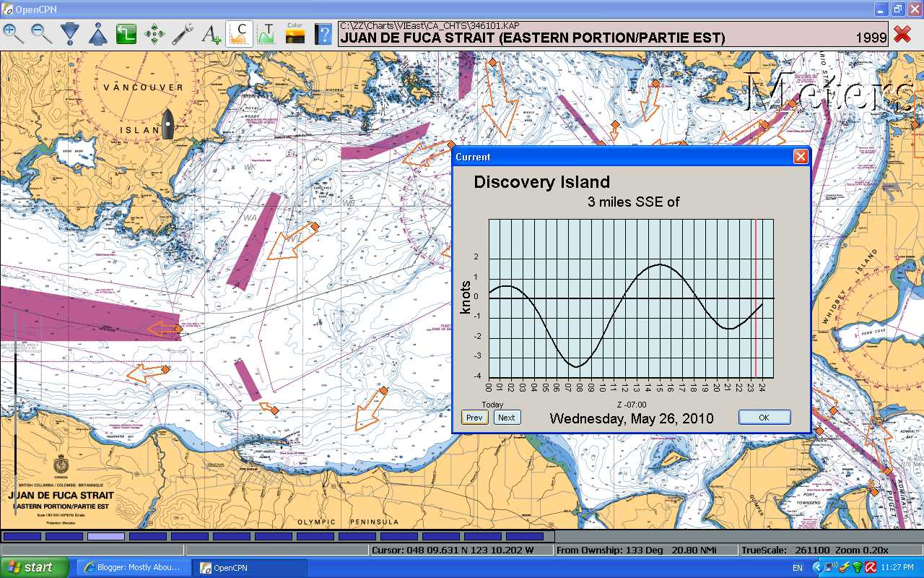Toggle the Show Tides tool

coord(266,34)
